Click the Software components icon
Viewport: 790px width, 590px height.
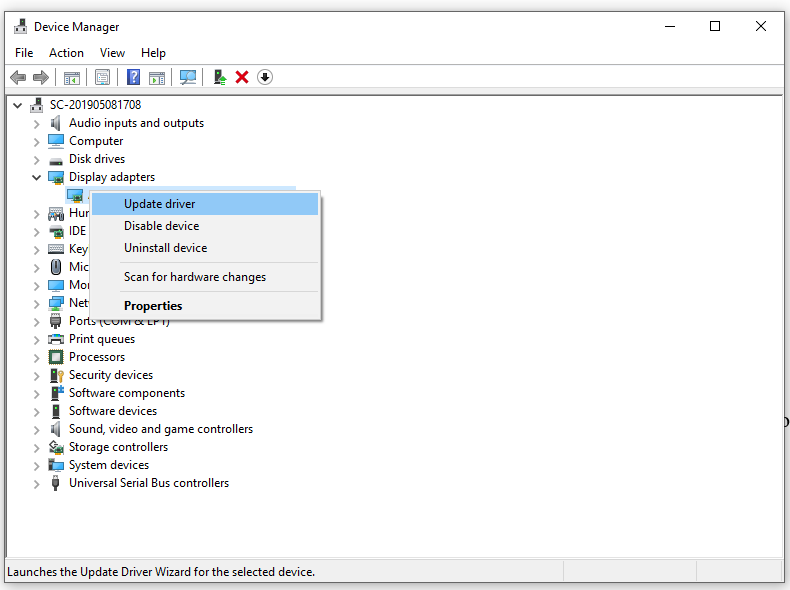click(x=56, y=393)
